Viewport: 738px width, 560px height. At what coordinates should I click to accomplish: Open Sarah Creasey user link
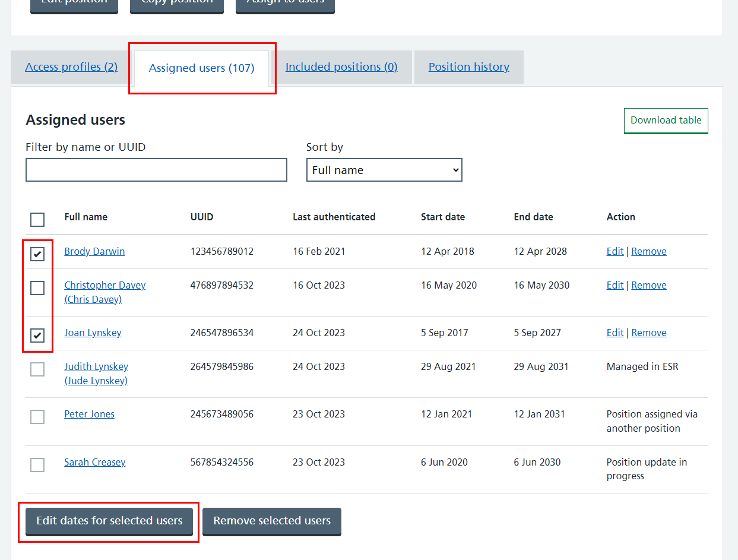click(95, 462)
